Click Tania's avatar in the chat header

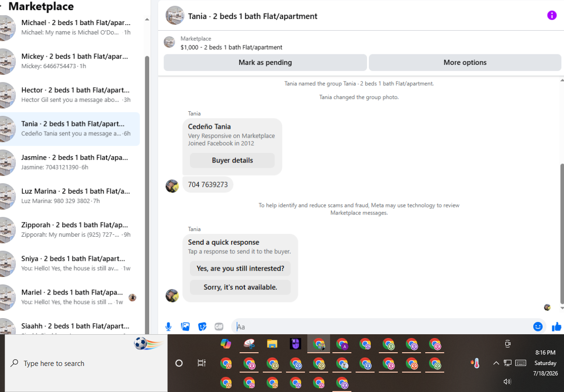(175, 16)
